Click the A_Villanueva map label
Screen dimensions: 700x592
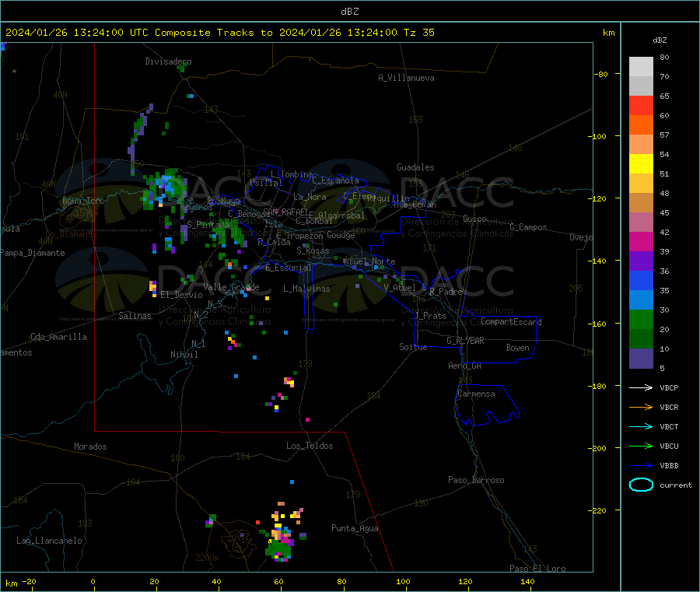click(x=406, y=78)
